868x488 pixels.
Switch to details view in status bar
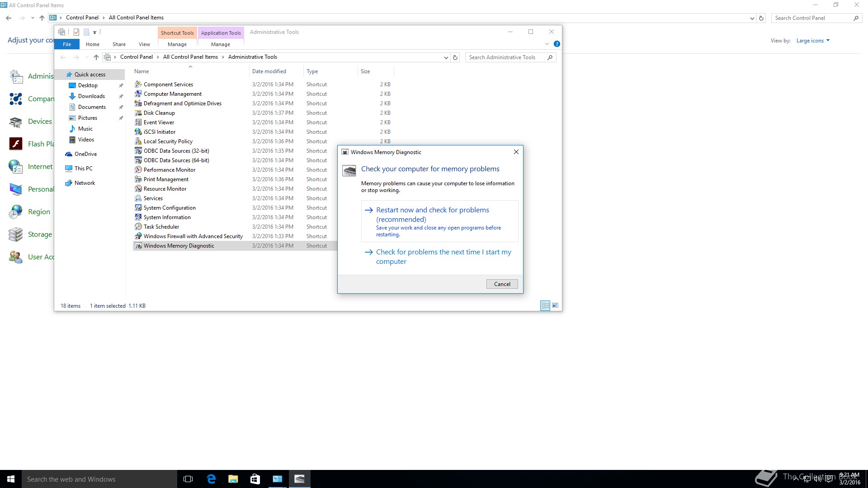545,305
